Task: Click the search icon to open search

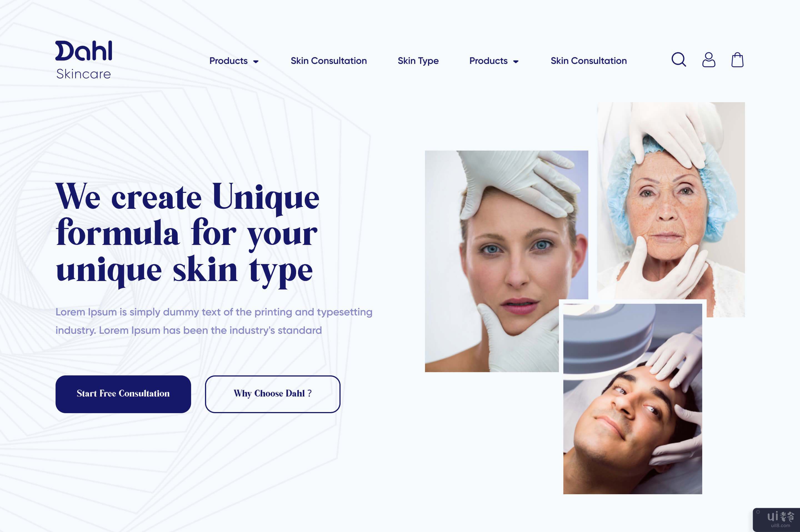Action: tap(679, 60)
